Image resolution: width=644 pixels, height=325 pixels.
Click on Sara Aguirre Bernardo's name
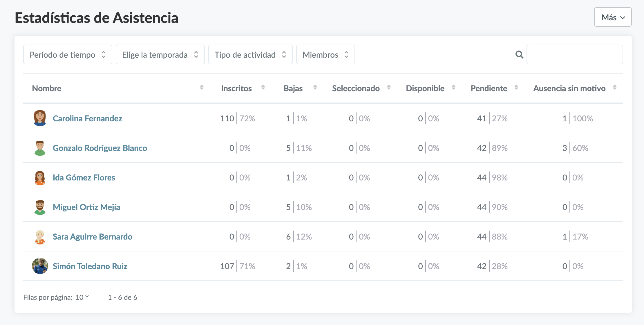click(x=92, y=237)
